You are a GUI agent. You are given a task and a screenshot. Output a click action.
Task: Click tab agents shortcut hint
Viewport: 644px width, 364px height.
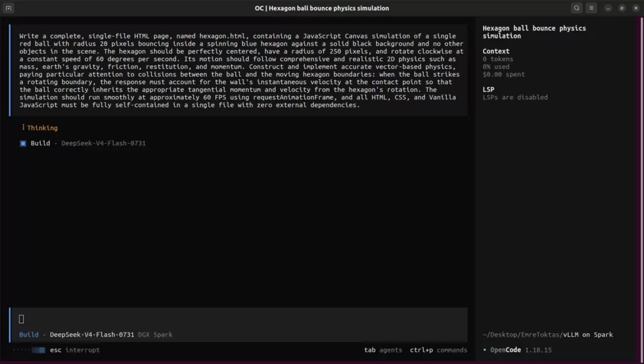click(x=383, y=350)
